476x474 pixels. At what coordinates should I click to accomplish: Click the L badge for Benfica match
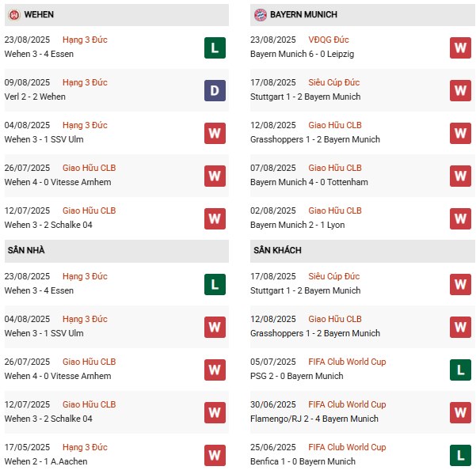click(x=460, y=455)
